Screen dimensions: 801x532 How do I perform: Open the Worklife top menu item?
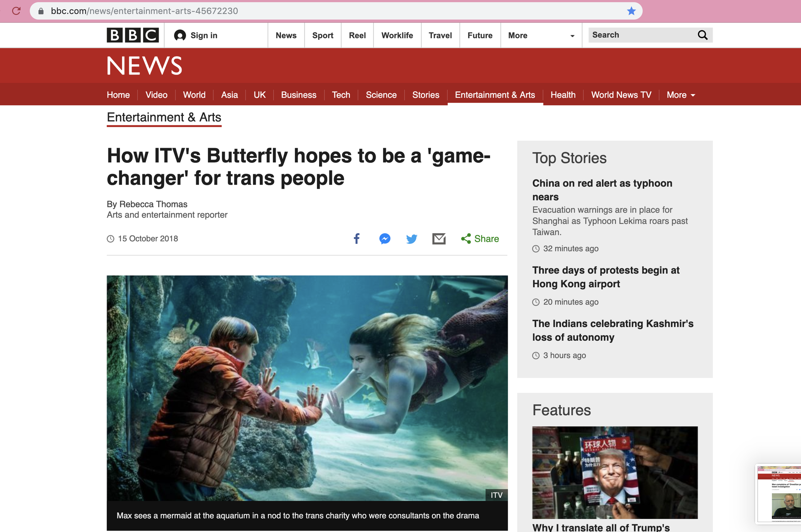(x=397, y=35)
